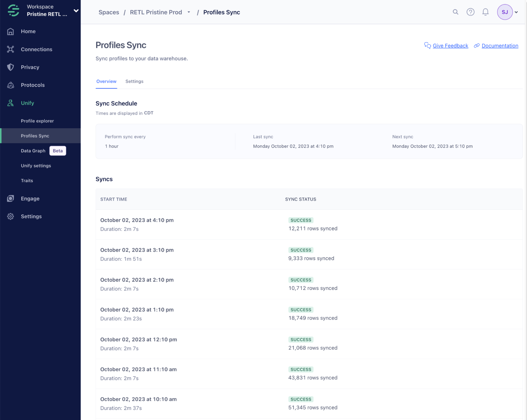The height and width of the screenshot is (420, 527).
Task: Select the Connections sidebar icon
Action: (11, 49)
